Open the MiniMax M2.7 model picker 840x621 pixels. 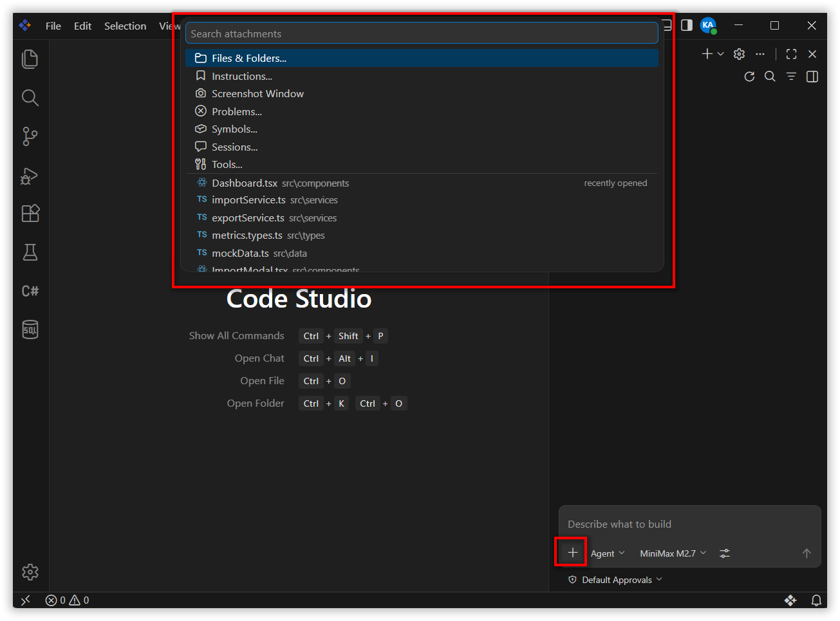(673, 553)
